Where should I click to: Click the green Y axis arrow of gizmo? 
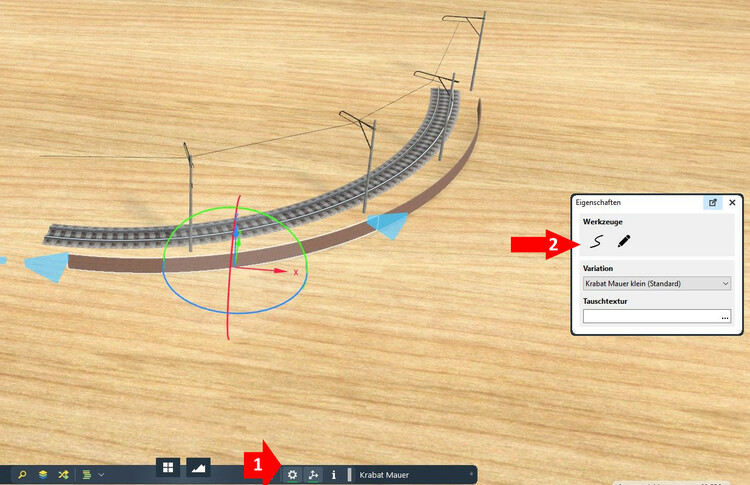tap(239, 242)
